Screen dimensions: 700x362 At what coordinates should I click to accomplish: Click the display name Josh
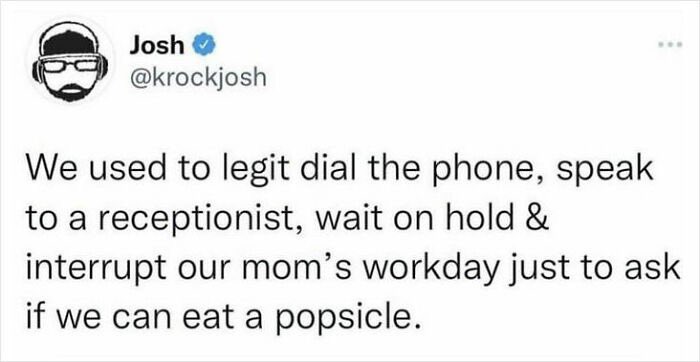(156, 46)
